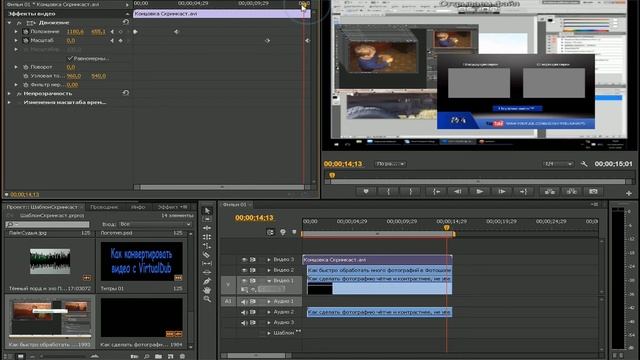
Task: Step forward one frame in program monitor
Action: pos(502,191)
